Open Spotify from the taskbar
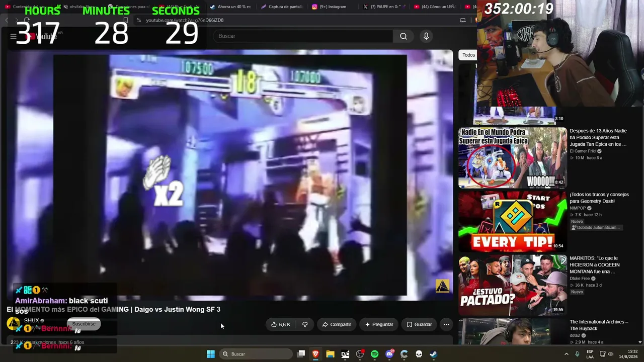Screen dimensions: 644x362 point(374,354)
